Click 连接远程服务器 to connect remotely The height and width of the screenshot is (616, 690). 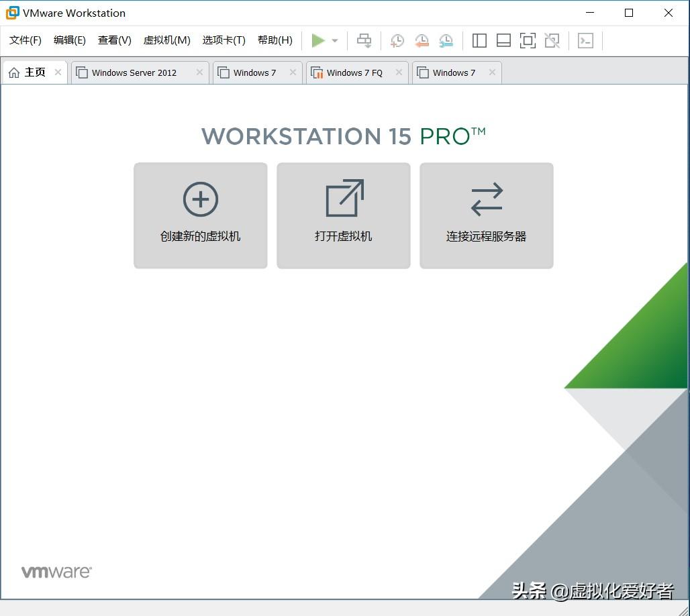pos(486,215)
